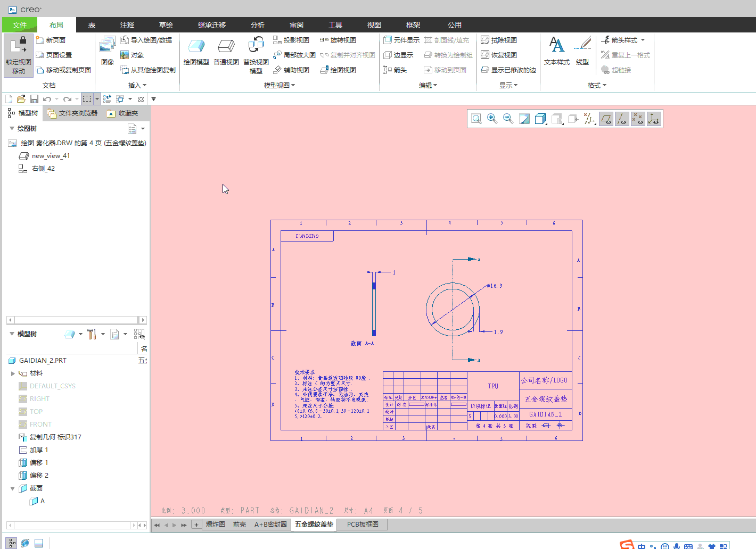Collapse the 截面 tree node

coord(13,488)
